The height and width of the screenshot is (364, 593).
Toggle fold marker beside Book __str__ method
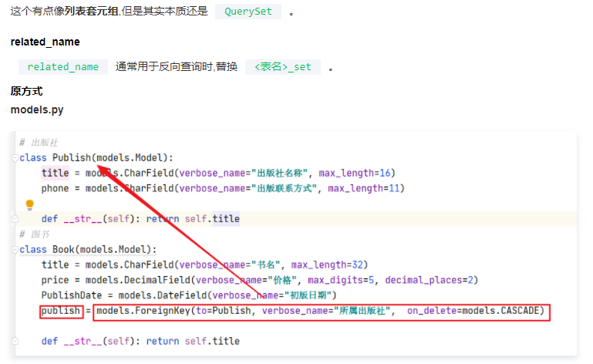click(x=15, y=341)
